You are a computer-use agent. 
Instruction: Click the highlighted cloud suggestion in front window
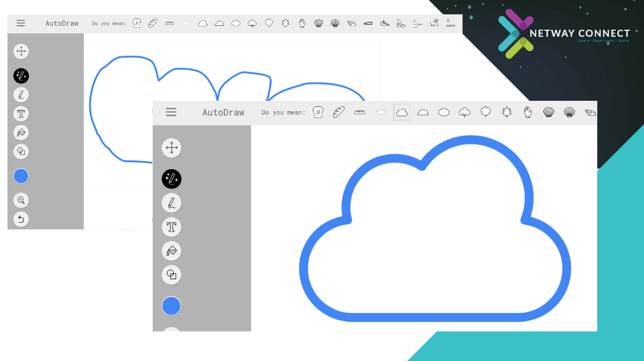point(402,112)
